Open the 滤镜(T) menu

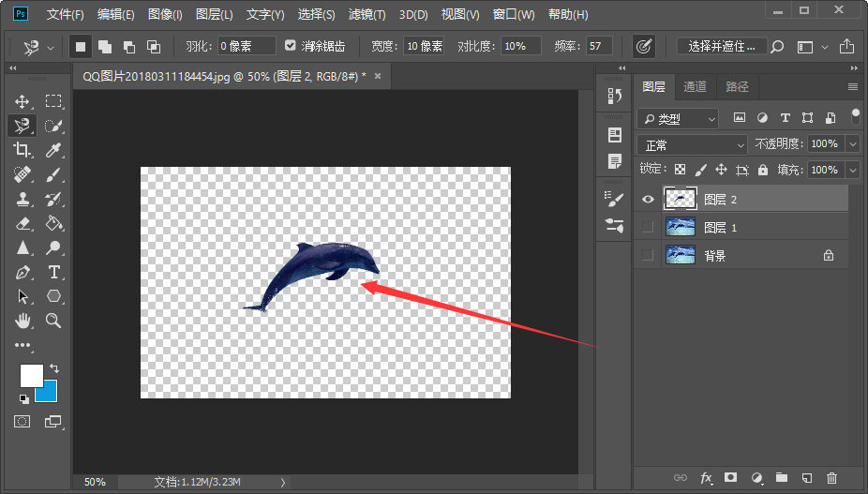367,14
